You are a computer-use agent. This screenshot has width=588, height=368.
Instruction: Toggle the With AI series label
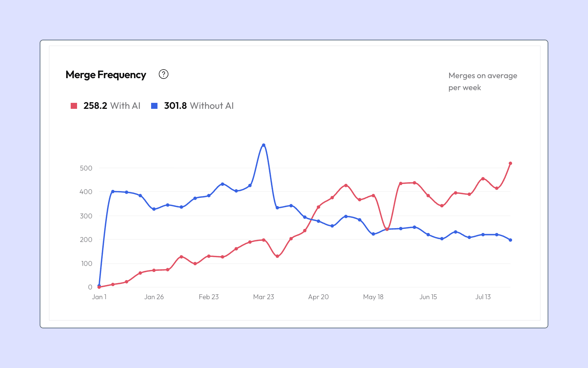click(125, 106)
